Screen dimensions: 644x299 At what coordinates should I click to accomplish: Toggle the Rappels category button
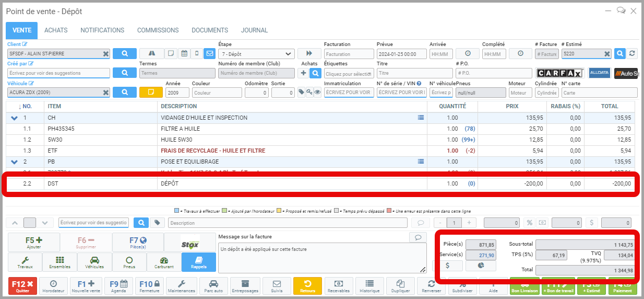pos(198,262)
